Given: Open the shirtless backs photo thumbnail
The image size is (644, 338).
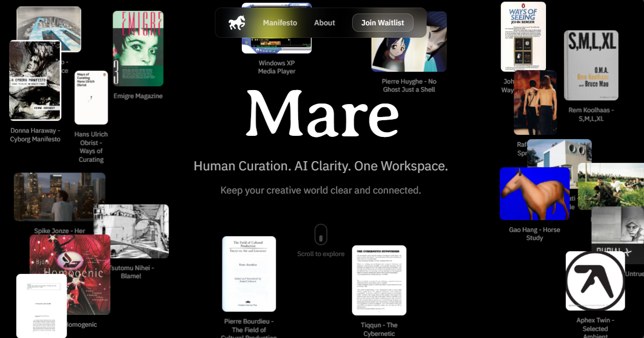Looking at the screenshot, I should 535,102.
